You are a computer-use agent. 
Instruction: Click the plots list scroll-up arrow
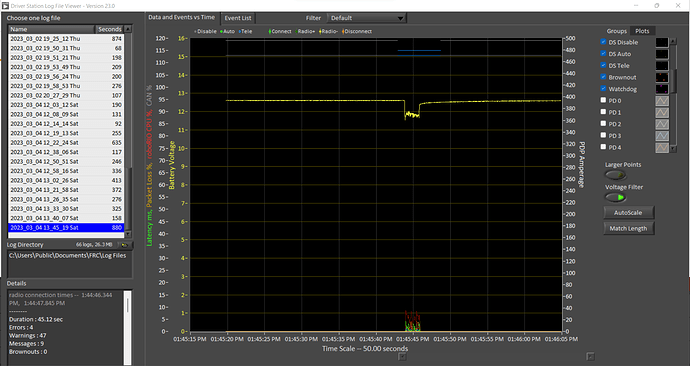coord(672,41)
